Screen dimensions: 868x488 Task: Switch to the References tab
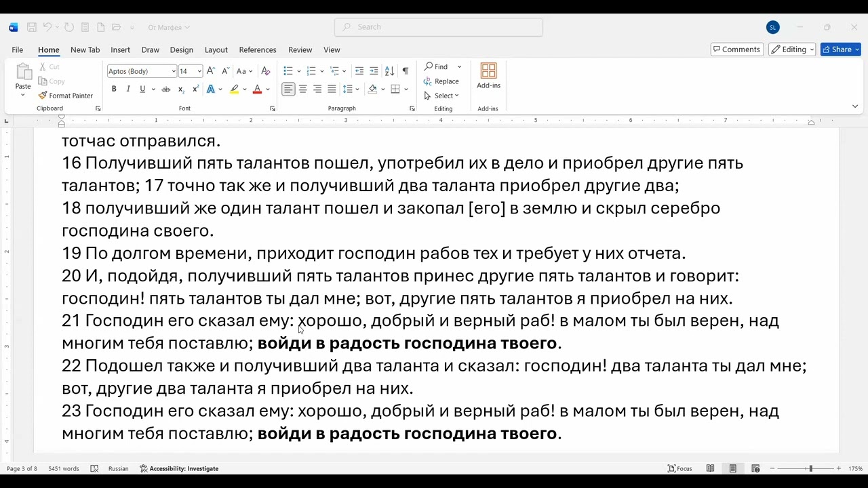click(x=258, y=49)
